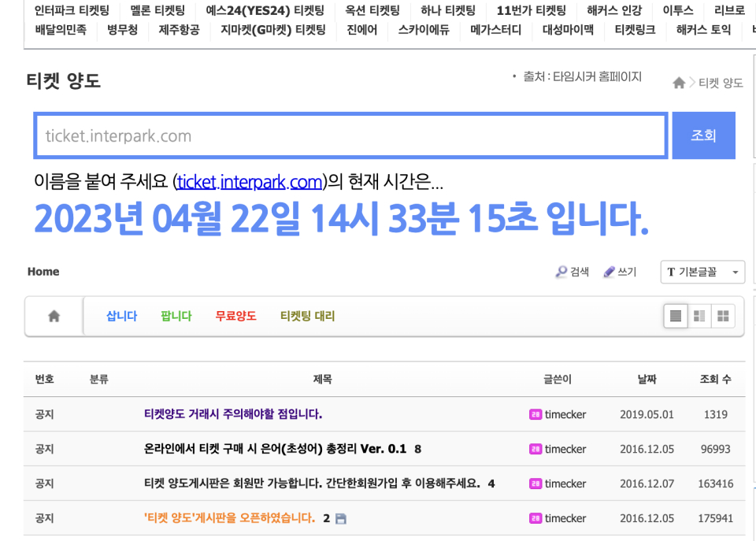This screenshot has height=541, width=756.
Task: Click the 조회 lookup button
Action: pyautogui.click(x=703, y=135)
